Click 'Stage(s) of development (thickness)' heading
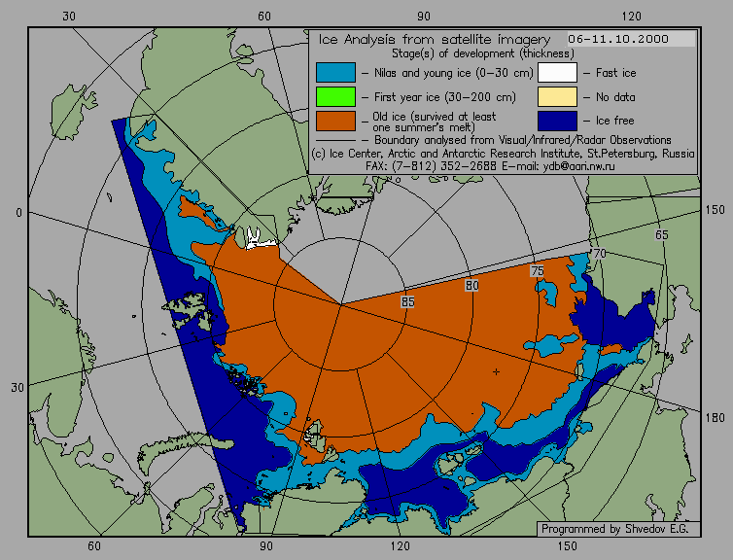 pyautogui.click(x=483, y=53)
